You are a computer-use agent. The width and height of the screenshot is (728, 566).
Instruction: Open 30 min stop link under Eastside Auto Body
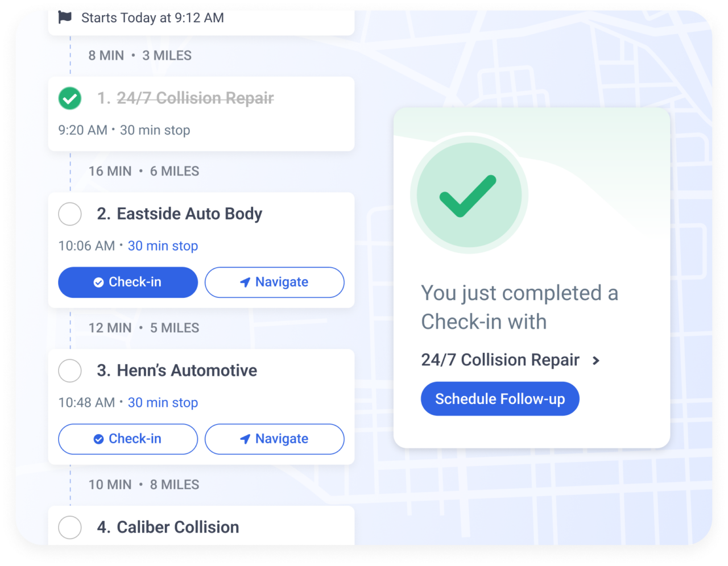pos(163,245)
